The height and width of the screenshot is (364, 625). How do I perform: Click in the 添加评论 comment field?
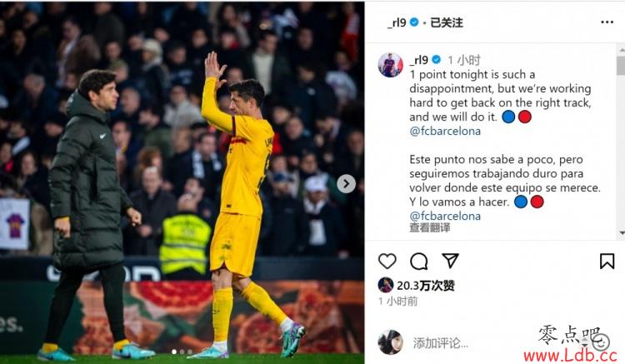tap(470, 343)
